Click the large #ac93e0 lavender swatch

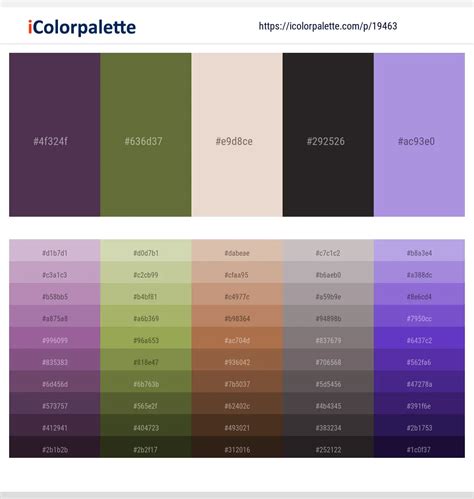pyautogui.click(x=419, y=135)
